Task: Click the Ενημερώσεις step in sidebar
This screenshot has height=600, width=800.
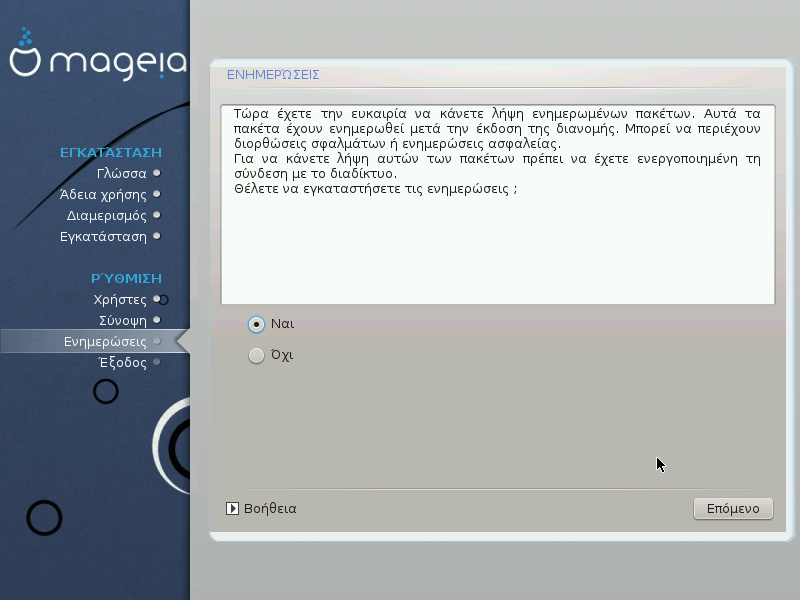Action: [x=105, y=341]
